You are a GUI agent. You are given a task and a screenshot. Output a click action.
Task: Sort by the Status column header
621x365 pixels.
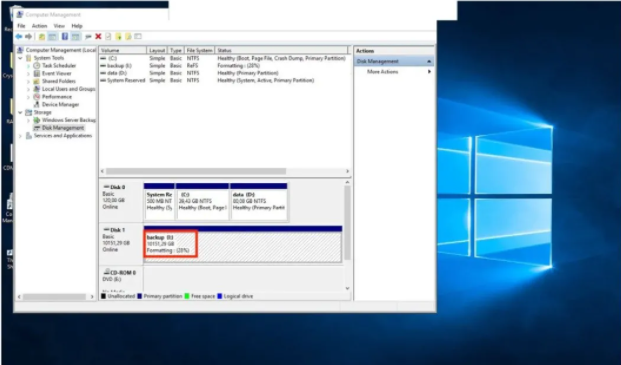pyautogui.click(x=282, y=50)
